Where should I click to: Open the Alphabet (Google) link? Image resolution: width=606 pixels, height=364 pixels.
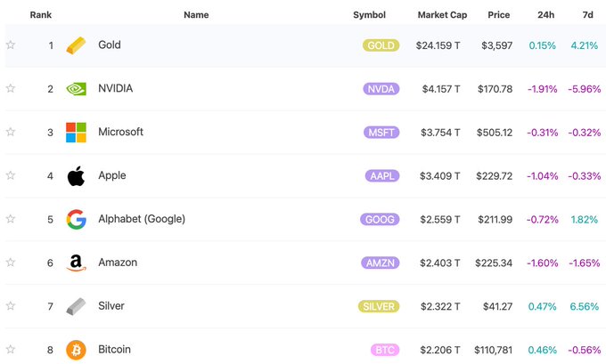click(142, 219)
